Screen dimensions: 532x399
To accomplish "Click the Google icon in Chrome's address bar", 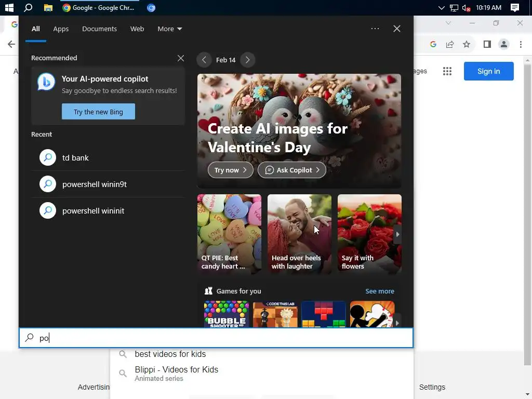I will [433, 44].
